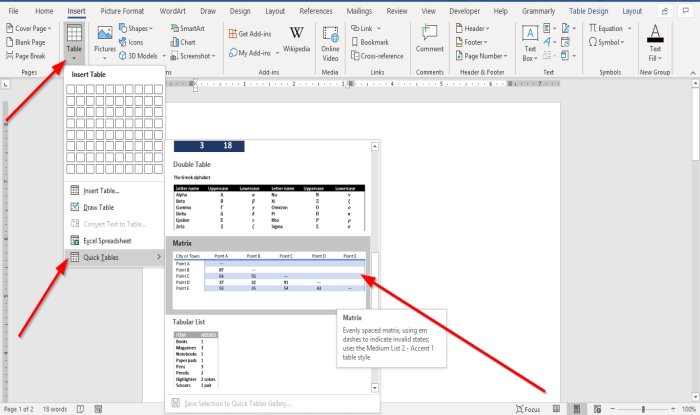Choose Excel Spreadsheet from the menu
Image resolution: width=700 pixels, height=415 pixels.
tap(114, 241)
